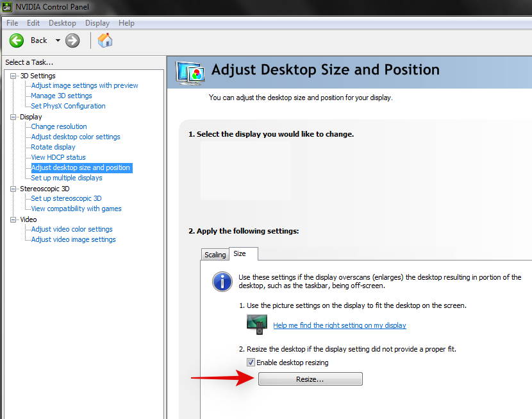Click the NVIDIA home icon in the toolbar
532x419 pixels.
[x=104, y=40]
